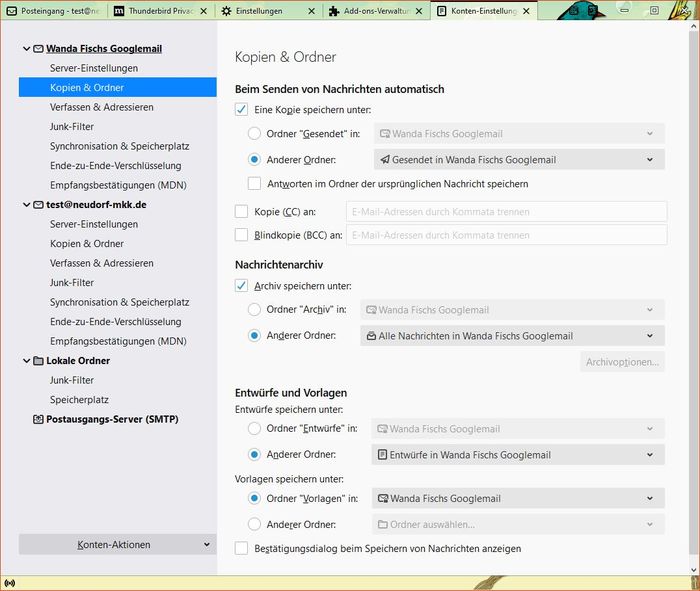The image size is (700, 591).
Task: Select the Ordner "Gesendet" in radio button
Action: 255,134
